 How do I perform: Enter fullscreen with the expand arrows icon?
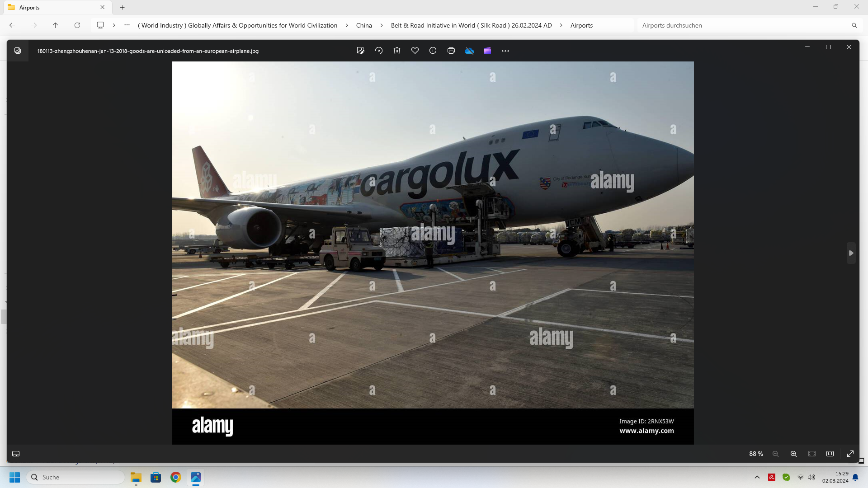click(x=850, y=454)
